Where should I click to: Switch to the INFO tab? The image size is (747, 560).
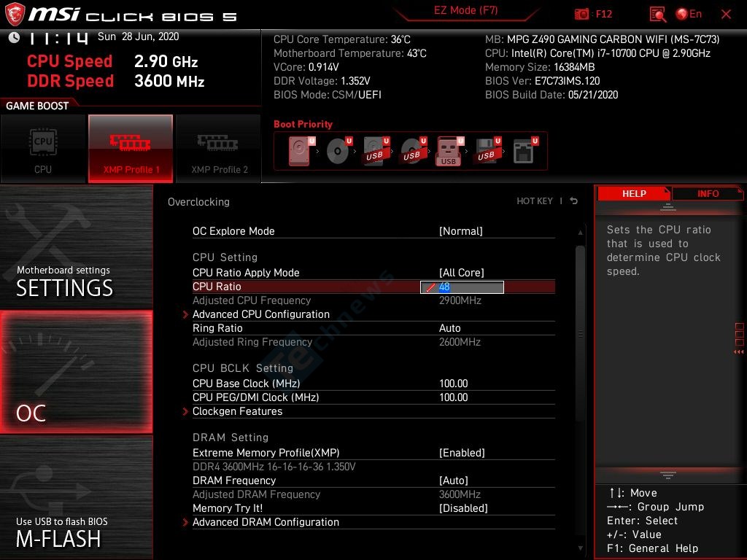click(708, 193)
